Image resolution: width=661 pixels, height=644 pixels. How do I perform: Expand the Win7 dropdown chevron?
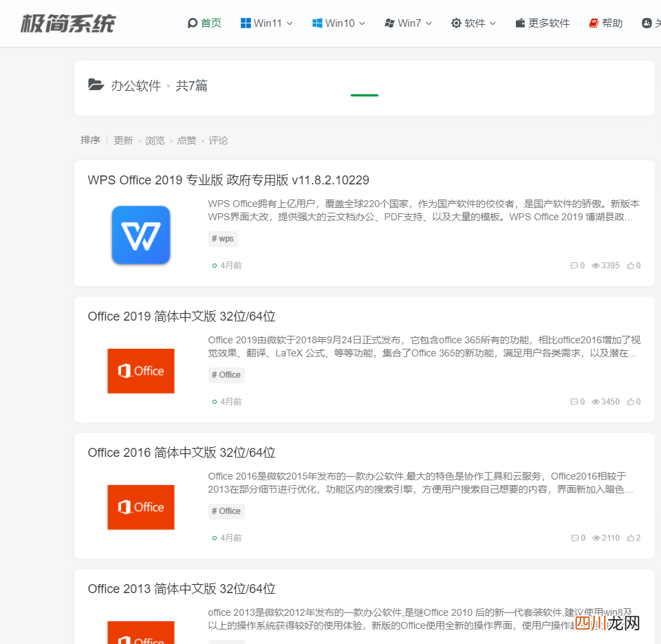(x=429, y=23)
